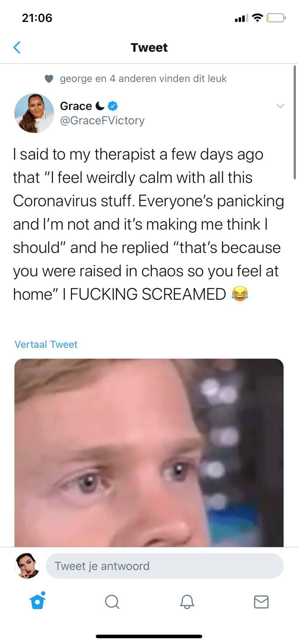Click the Vertaal Tweet link
This screenshot has width=298, height=644.
click(46, 344)
